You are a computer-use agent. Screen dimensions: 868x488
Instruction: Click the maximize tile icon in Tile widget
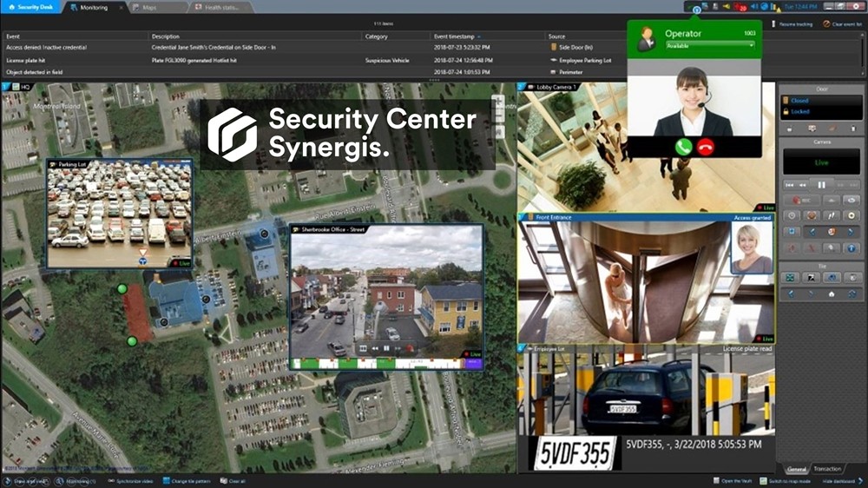(x=790, y=278)
